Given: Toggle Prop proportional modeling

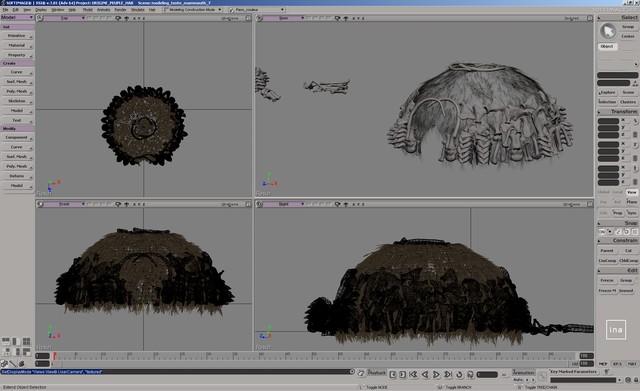Looking at the screenshot, I should 618,213.
